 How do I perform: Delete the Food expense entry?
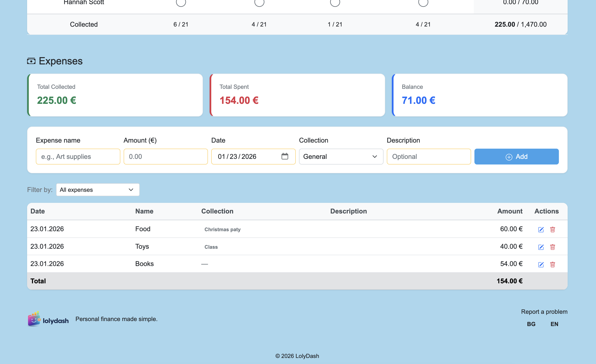[552, 229]
